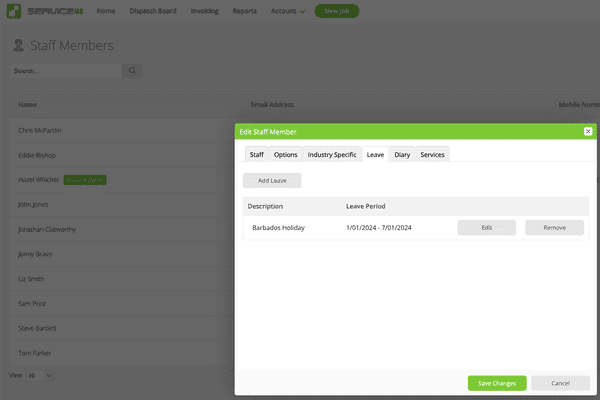Edit the Barbados Holiday leave
The width and height of the screenshot is (600, 400).
(x=487, y=227)
